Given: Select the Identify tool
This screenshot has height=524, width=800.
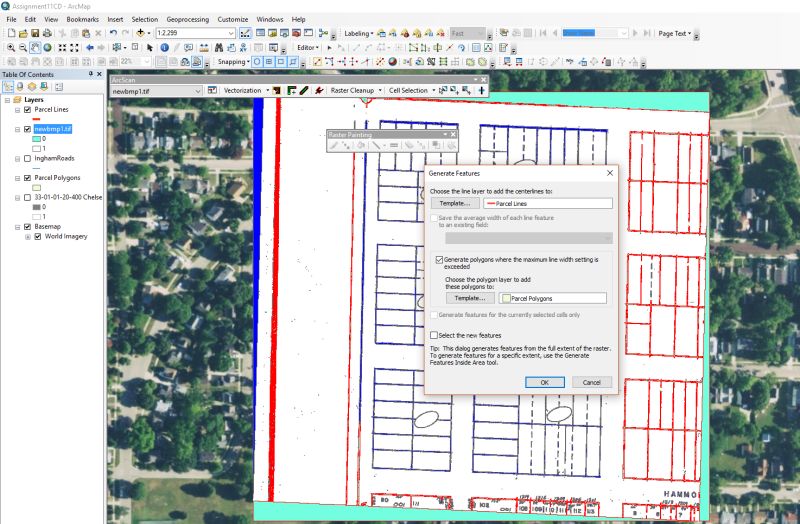Looking at the screenshot, I should pos(164,47).
